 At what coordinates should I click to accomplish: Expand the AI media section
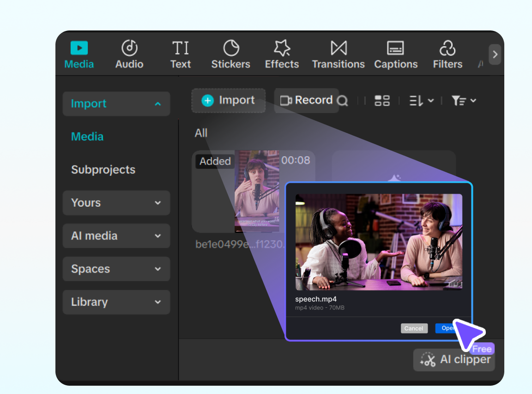116,236
